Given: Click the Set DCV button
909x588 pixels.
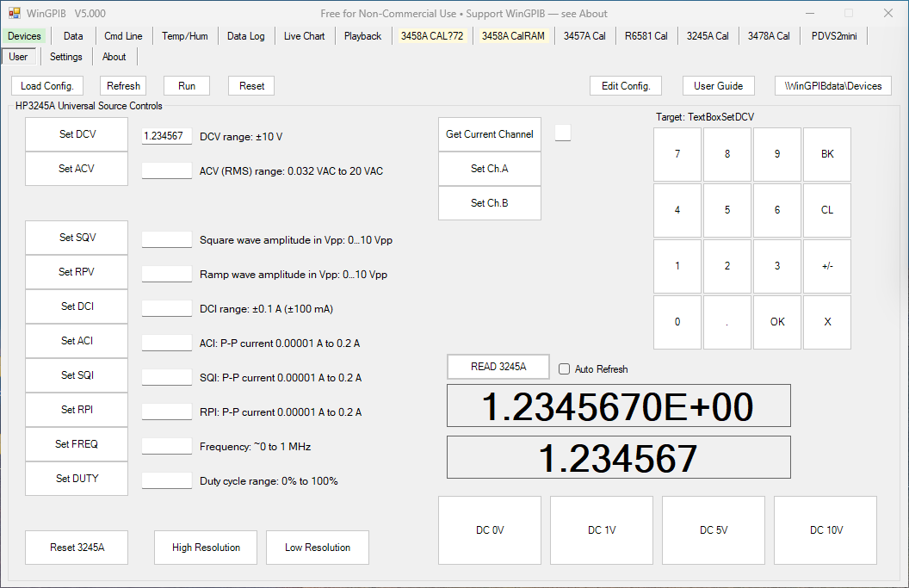Looking at the screenshot, I should (x=77, y=134).
